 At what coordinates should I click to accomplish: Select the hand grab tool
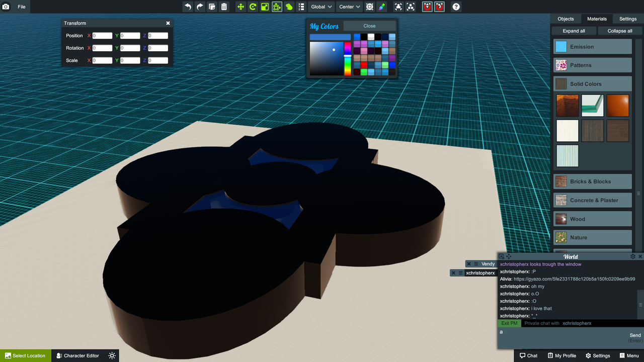click(289, 7)
